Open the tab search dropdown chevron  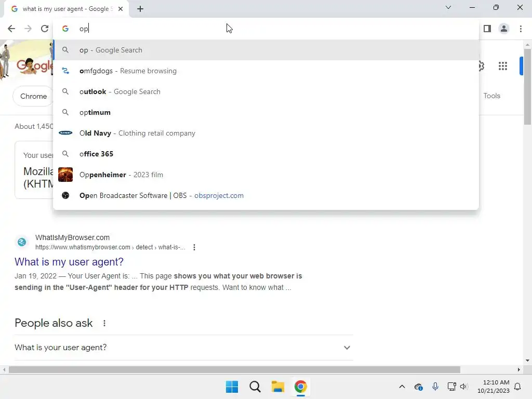coord(448,7)
